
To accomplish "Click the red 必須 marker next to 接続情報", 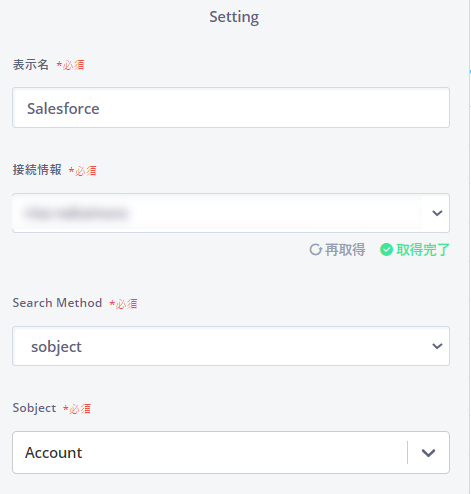I will [83, 171].
